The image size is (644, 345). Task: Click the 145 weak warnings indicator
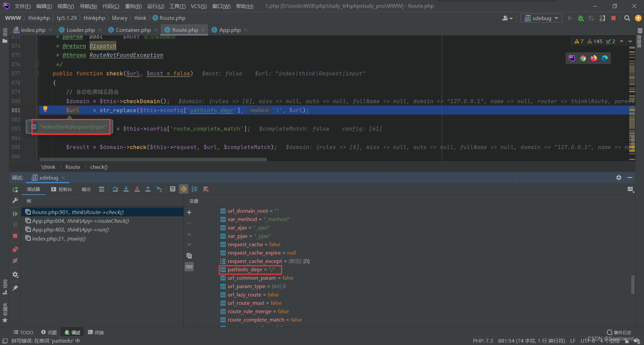click(x=595, y=41)
